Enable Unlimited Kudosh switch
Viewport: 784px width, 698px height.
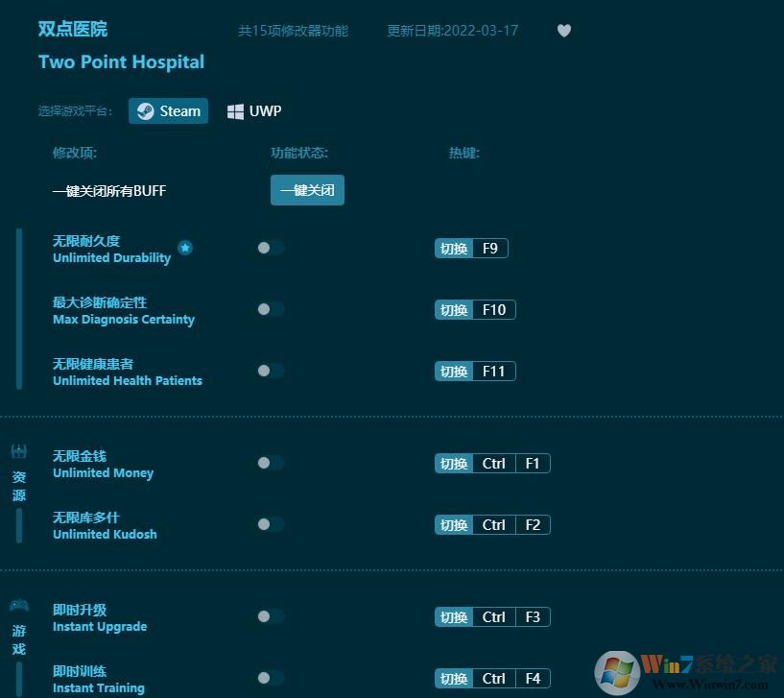point(271,524)
